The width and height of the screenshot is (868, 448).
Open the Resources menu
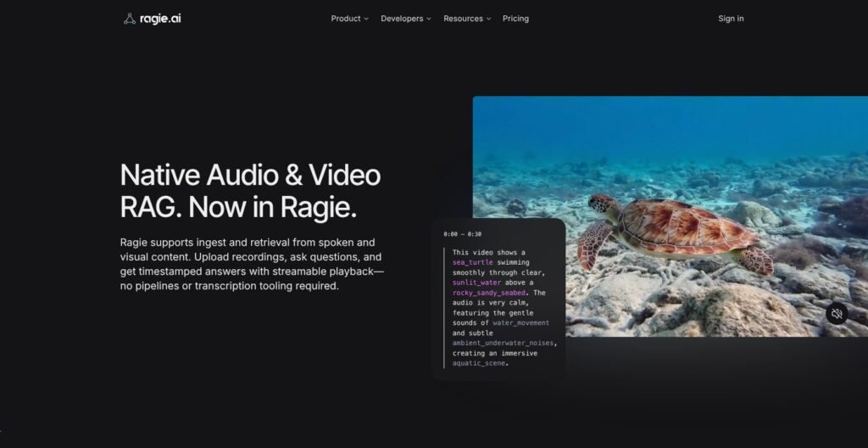[467, 19]
